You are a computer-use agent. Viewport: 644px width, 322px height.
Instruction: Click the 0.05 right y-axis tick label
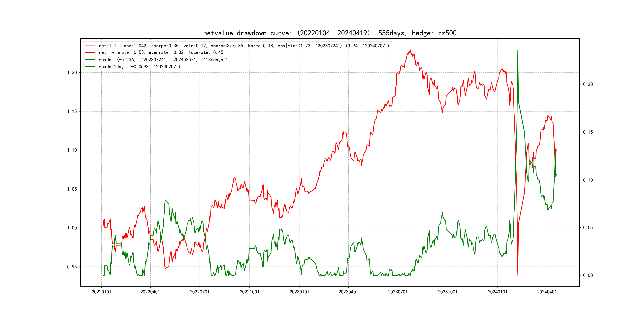coord(588,228)
